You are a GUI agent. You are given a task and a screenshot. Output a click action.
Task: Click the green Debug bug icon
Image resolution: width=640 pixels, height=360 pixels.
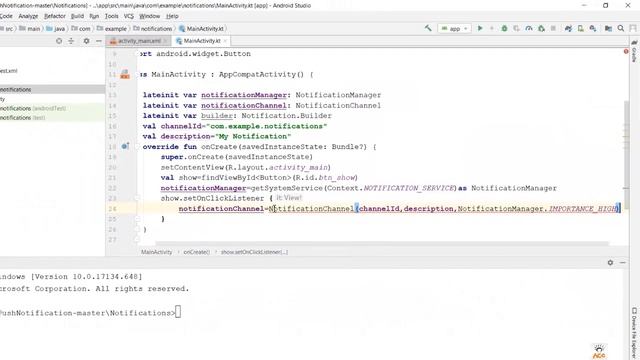(504, 28)
